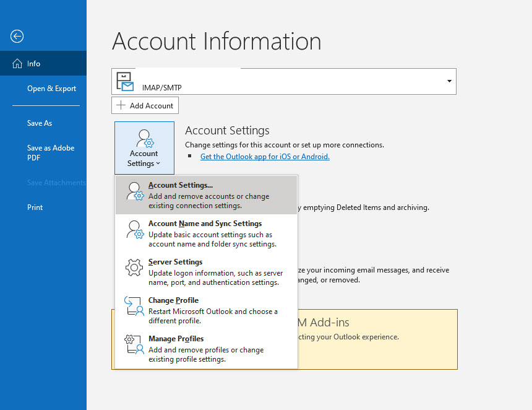
Task: Click the "M Add-ins" heading text
Action: (324, 322)
